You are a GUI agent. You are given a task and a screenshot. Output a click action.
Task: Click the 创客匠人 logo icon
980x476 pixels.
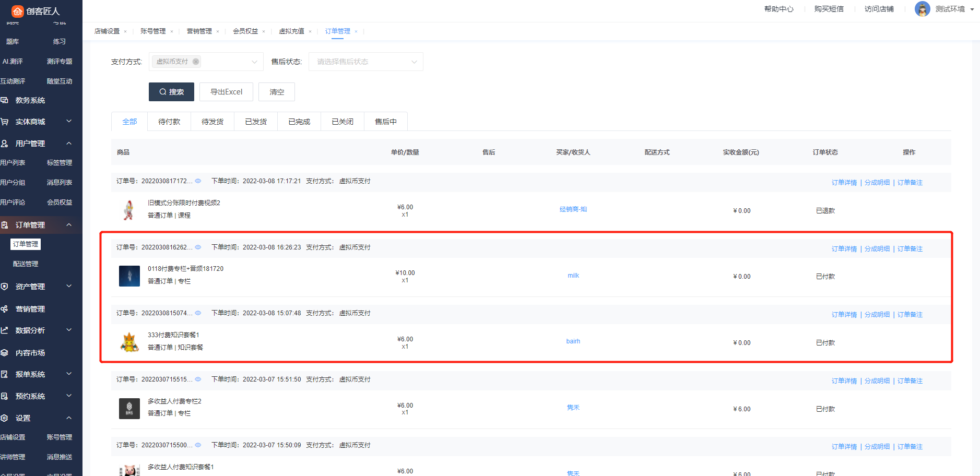[17, 11]
